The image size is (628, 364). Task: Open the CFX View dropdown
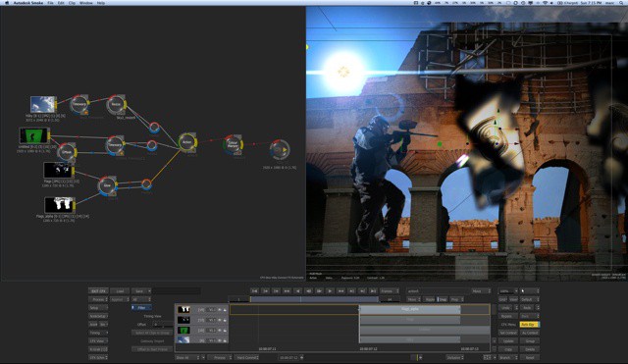(x=98, y=340)
